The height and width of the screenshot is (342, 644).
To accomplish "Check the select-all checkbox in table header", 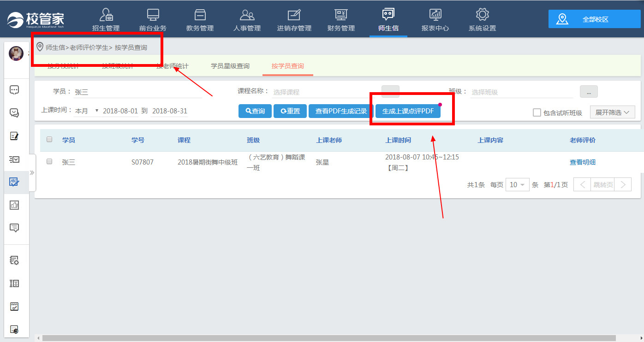I will coord(50,140).
